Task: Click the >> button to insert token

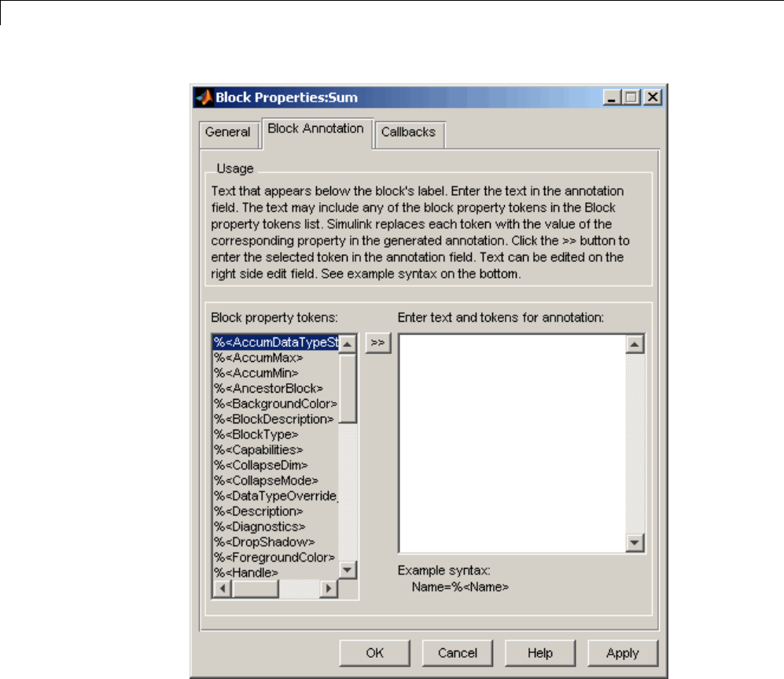Action: coord(378,343)
